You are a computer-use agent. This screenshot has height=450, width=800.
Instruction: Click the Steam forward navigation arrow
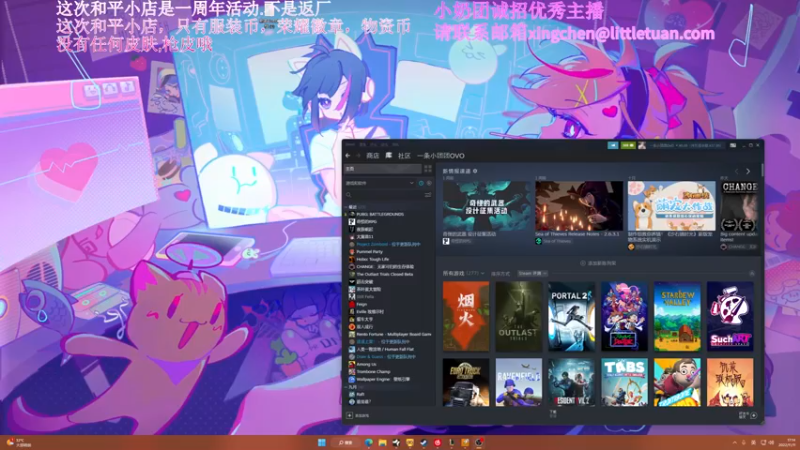[x=358, y=156]
